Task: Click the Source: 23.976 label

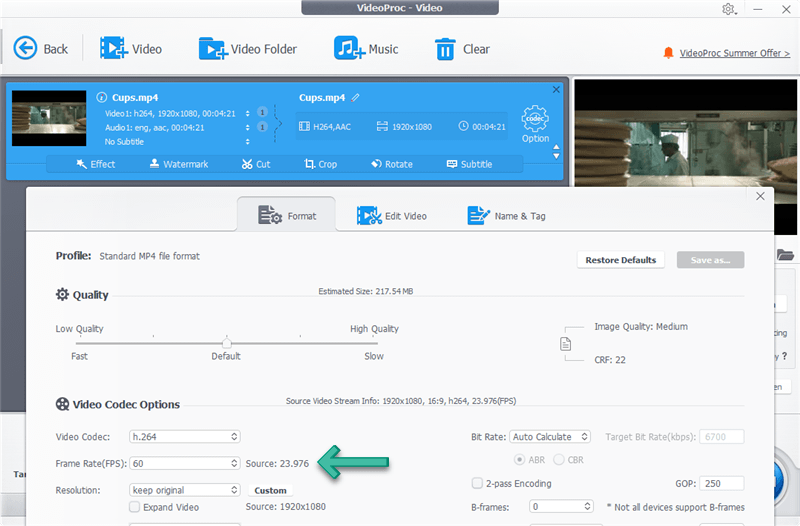Action: click(277, 463)
